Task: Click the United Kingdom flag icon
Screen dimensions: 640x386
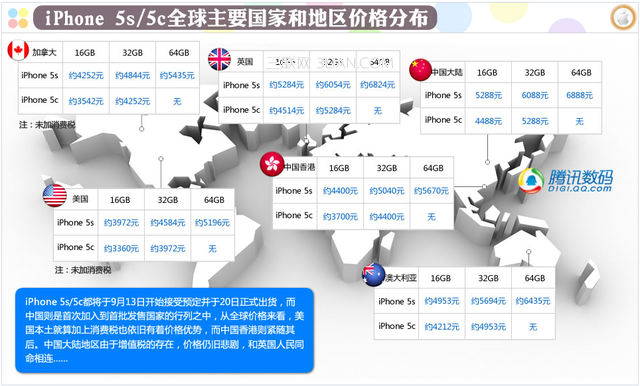Action: 219,59
